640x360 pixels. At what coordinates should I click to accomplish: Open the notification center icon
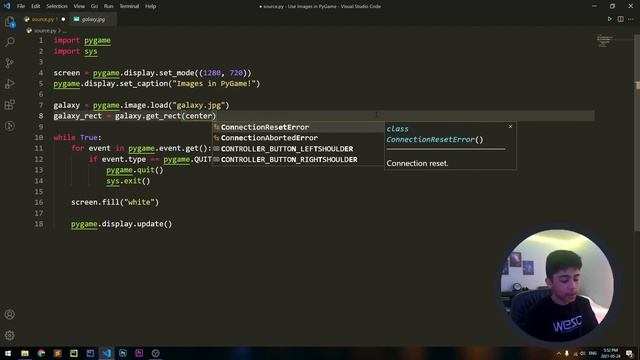[629, 353]
